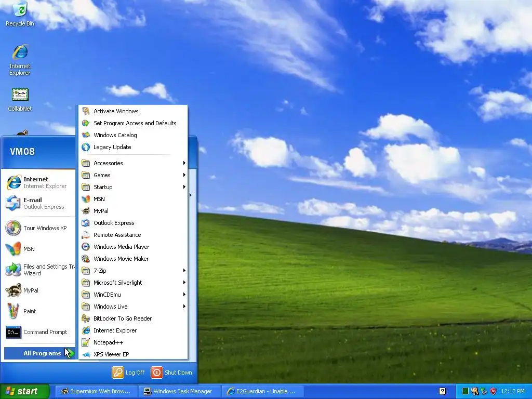Click the Log Off button
532x399 pixels.
(129, 372)
